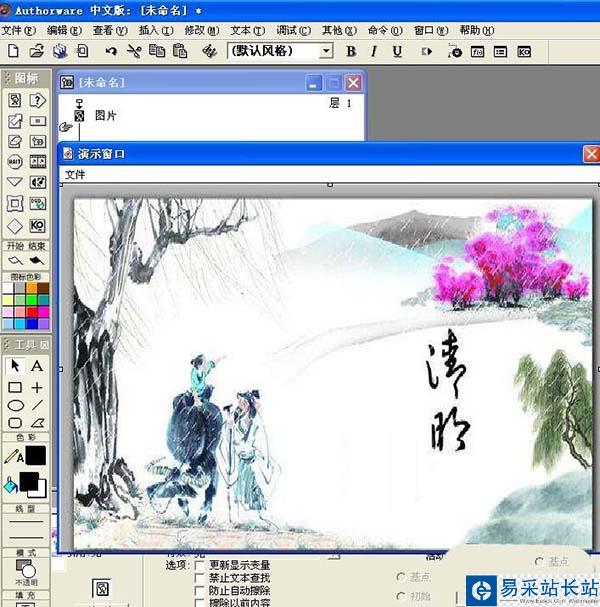Enable the 禁止文本查找 checkbox
Image resolution: width=600 pixels, height=607 pixels.
pyautogui.click(x=199, y=578)
